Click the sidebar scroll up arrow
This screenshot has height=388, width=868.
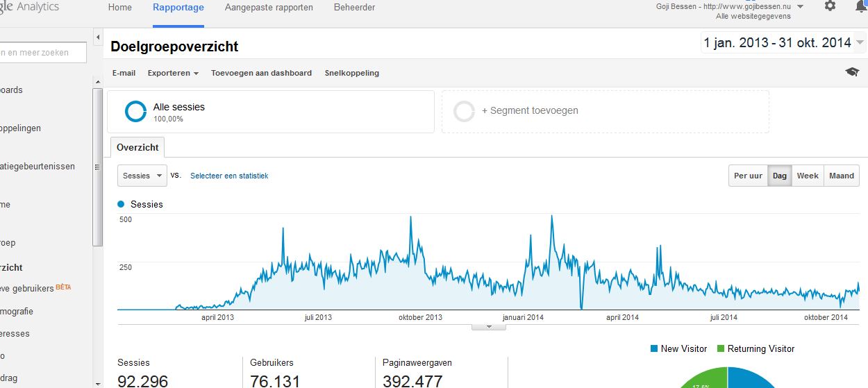click(x=98, y=82)
